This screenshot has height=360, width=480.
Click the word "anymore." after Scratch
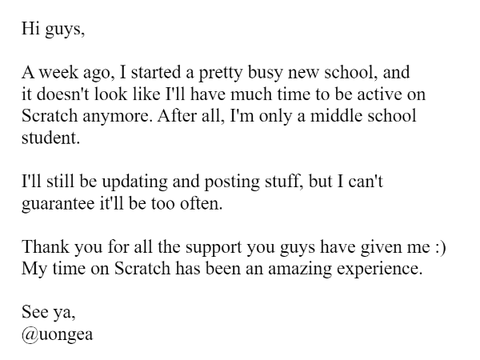point(117,116)
